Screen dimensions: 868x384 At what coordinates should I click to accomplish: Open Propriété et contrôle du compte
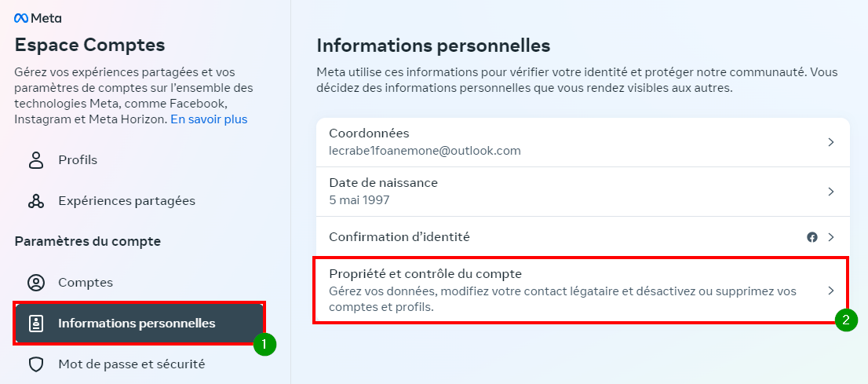[x=425, y=274]
